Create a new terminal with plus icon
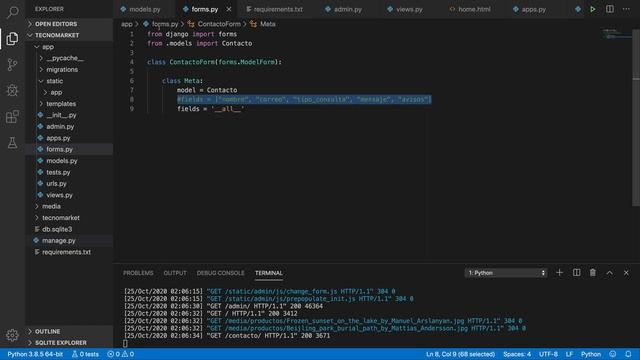640x360 pixels. click(559, 273)
